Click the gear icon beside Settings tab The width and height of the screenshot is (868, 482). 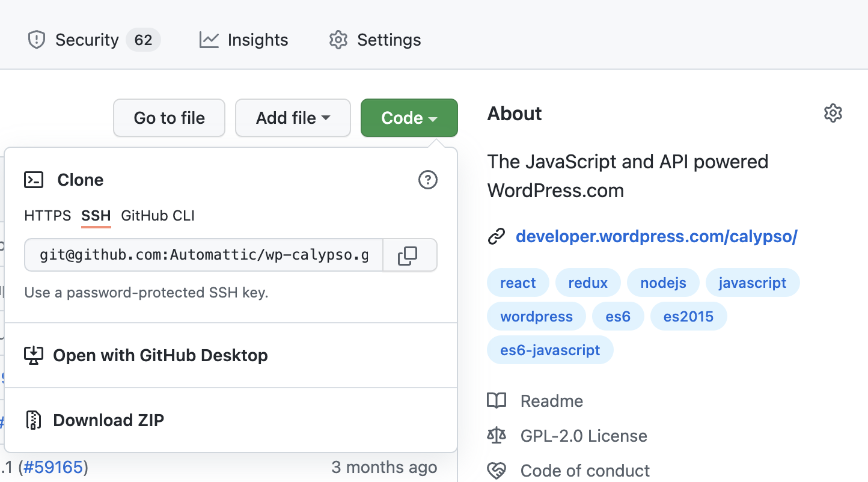[x=338, y=40]
